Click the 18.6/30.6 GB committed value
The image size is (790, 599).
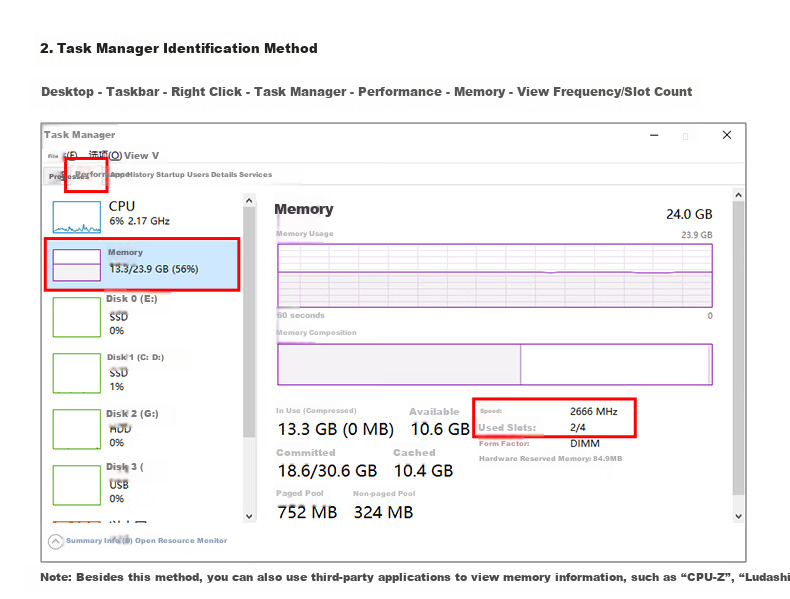(327, 471)
